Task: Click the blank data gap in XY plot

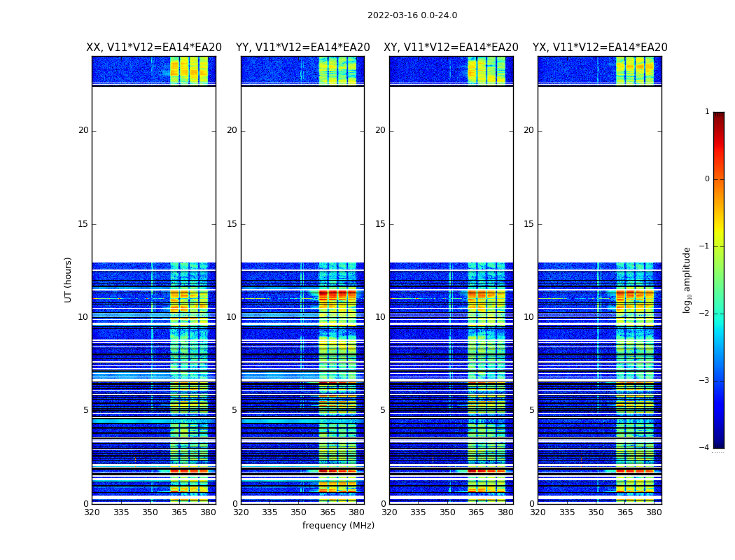Action: point(451,174)
